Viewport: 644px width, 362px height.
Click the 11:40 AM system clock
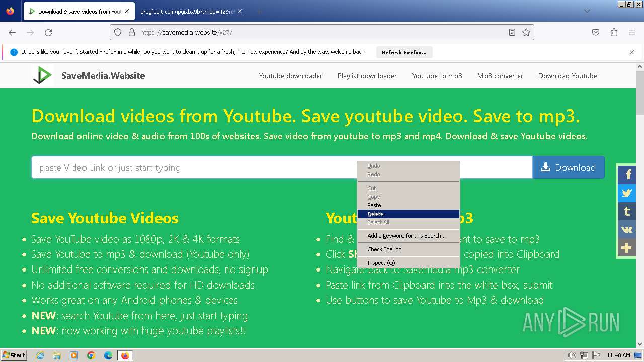click(x=618, y=355)
